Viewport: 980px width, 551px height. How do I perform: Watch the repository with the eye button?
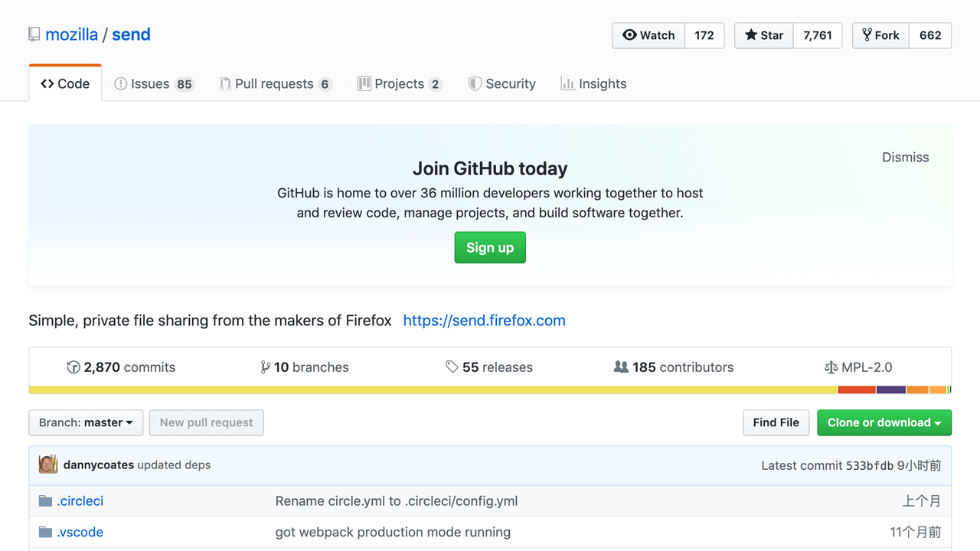(x=648, y=35)
